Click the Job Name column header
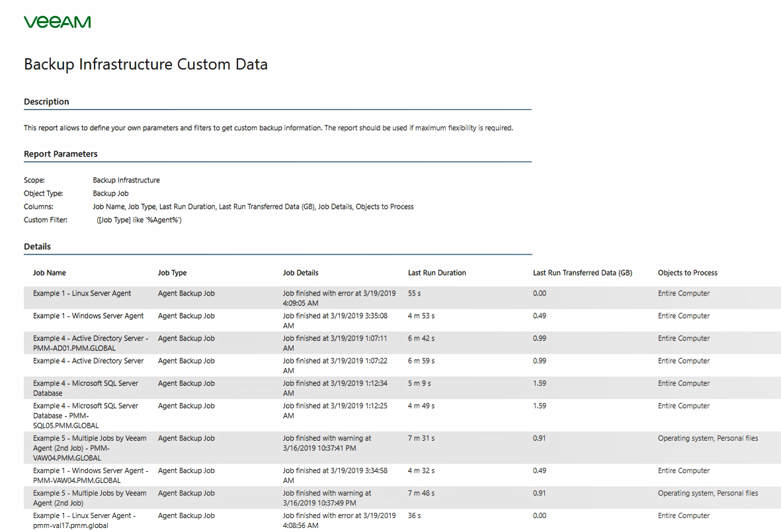 [50, 273]
